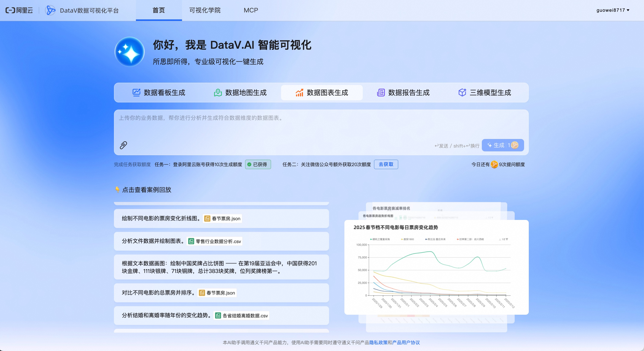The image size is (644, 351).
Task: Click the 任务一 login quota description text
Action: click(x=198, y=164)
